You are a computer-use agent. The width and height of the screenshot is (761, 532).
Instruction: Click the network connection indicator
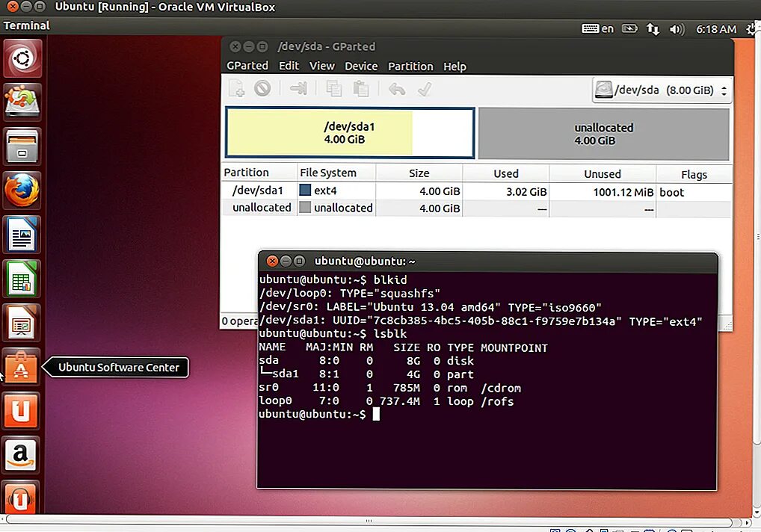pos(653,30)
